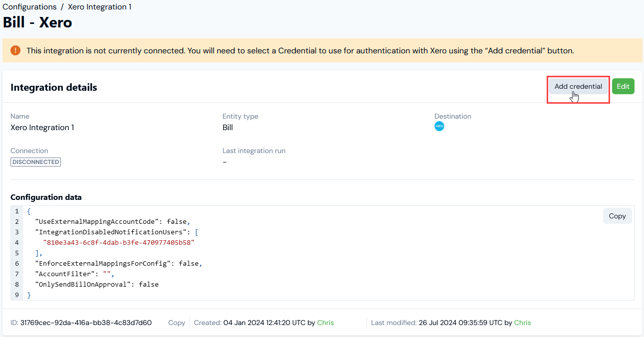Click the Bill - Xero page heading

pyautogui.click(x=37, y=22)
